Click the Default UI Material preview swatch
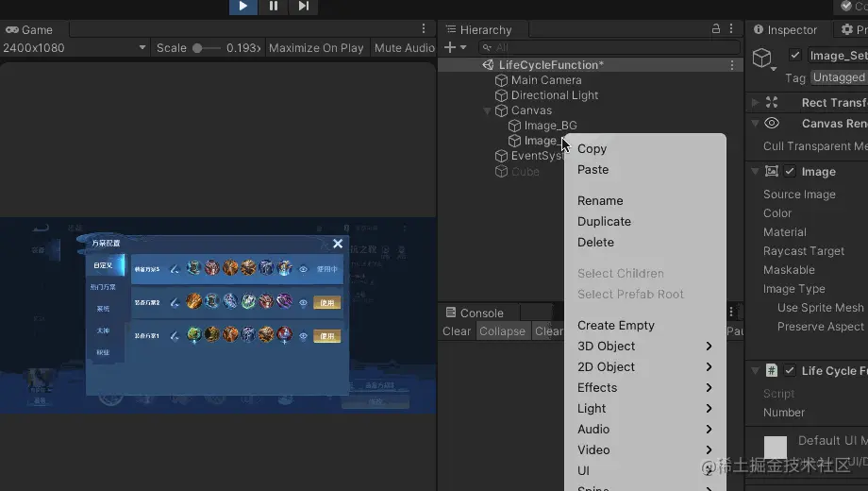 pos(776,448)
